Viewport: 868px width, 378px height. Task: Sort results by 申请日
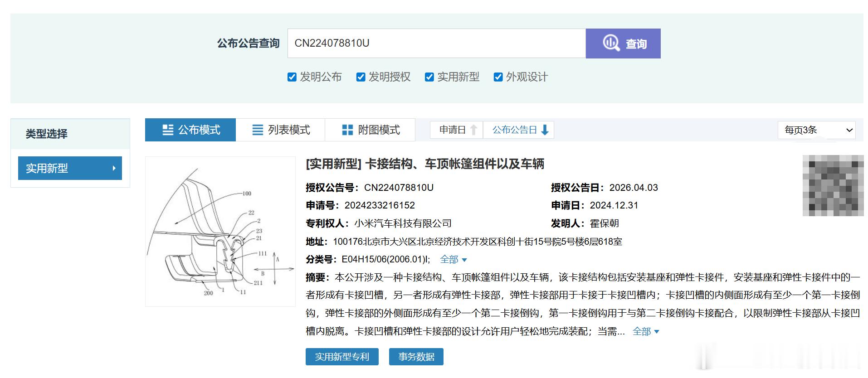457,130
